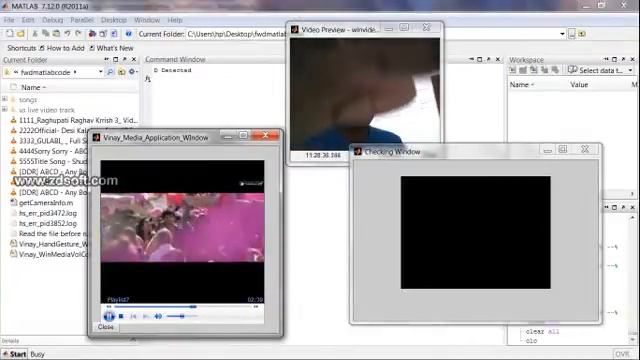Open the Window menu
Image resolution: width=640 pixels, height=360 pixels.
(147, 20)
